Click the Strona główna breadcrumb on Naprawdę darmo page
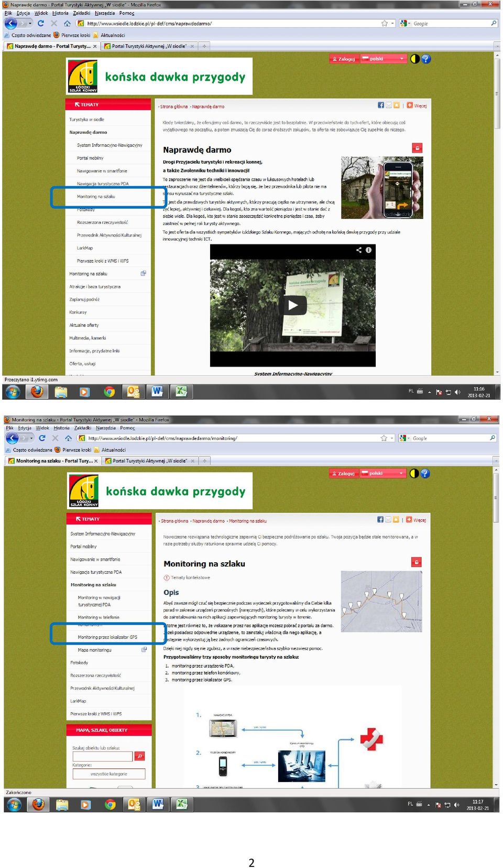The image size is (503, 868). click(x=174, y=106)
